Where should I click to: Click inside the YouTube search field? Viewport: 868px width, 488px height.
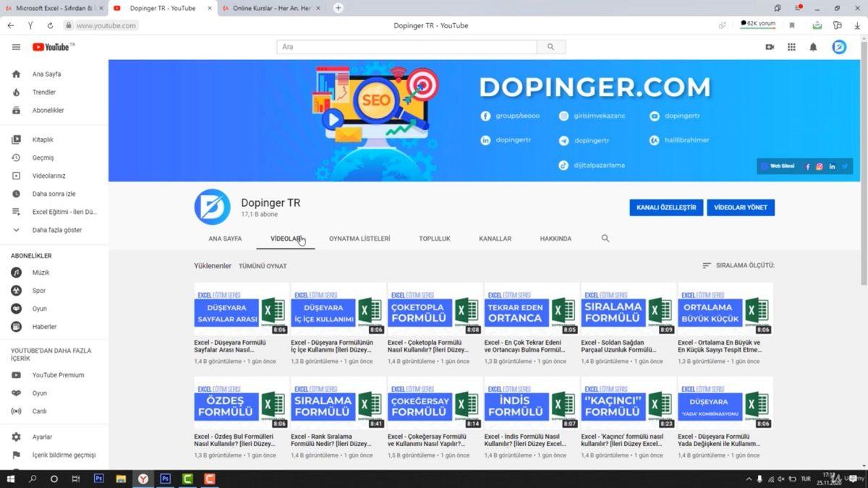click(x=407, y=47)
